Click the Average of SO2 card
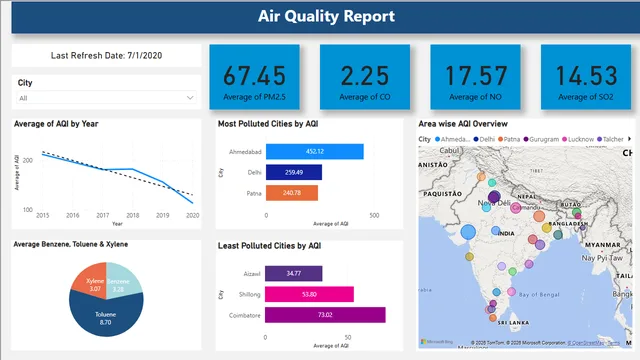Image resolution: width=640 pixels, height=360 pixels. (586, 77)
